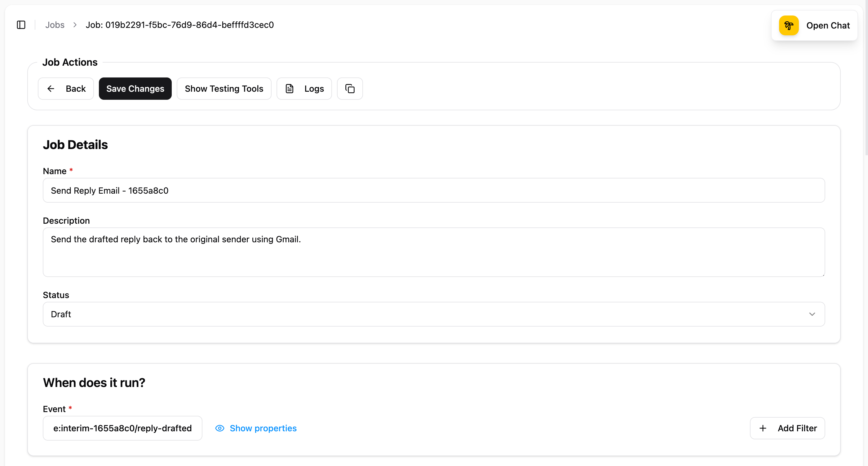Open Show Testing Tools
The height and width of the screenshot is (466, 868).
click(x=224, y=89)
